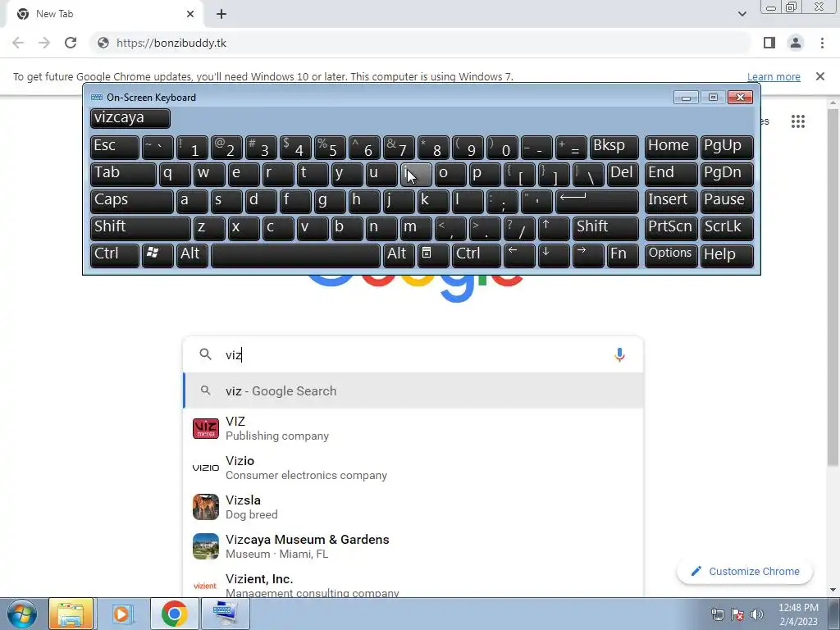Image resolution: width=840 pixels, height=630 pixels.
Task: Start voice search with the microphone
Action: (619, 354)
